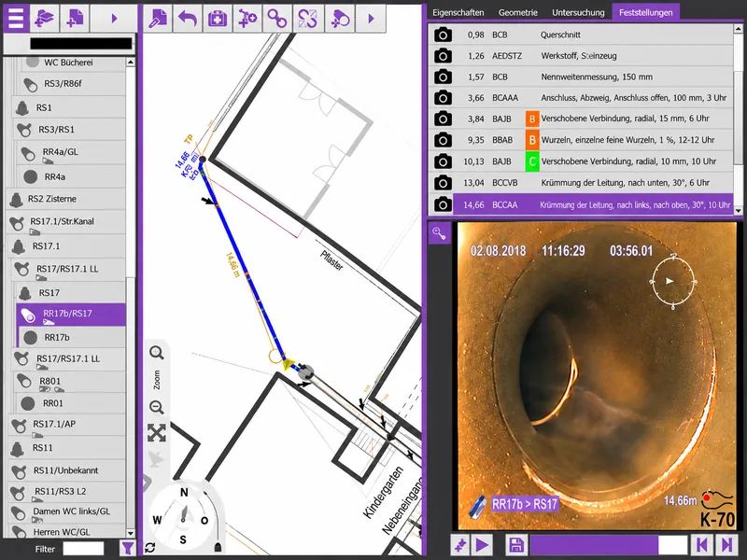Click the magnifier icon beside the video
Viewport: 747px width, 560px height.
coord(439,233)
